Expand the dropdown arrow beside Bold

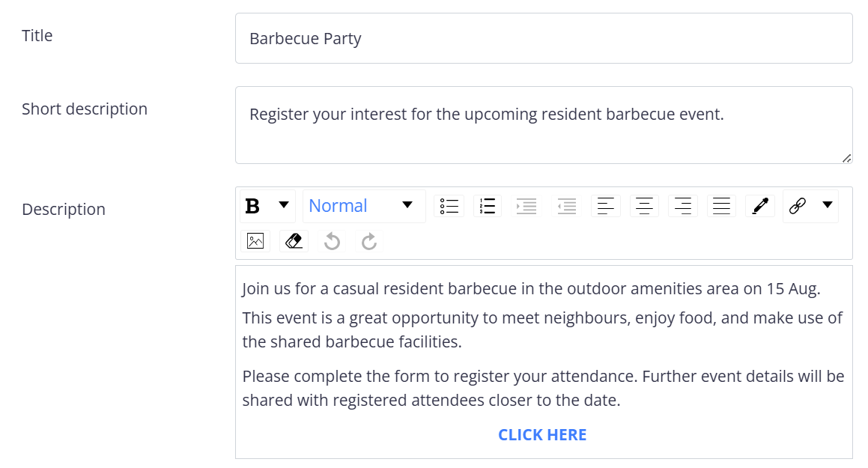click(x=284, y=205)
